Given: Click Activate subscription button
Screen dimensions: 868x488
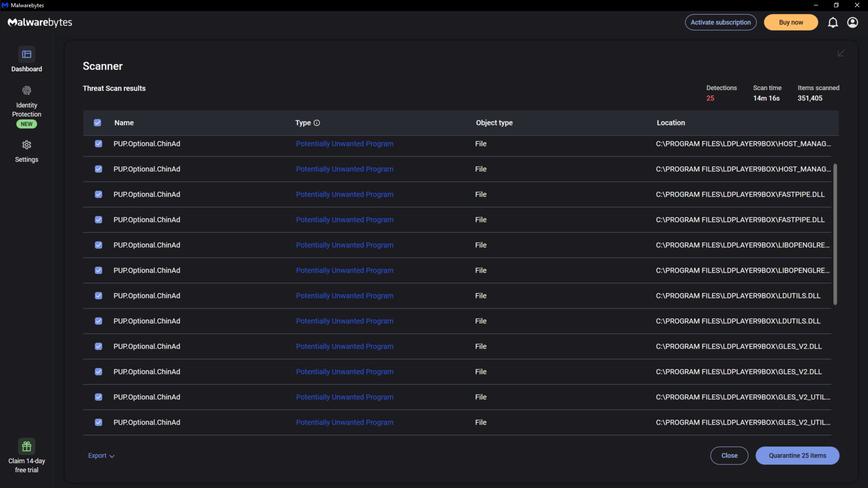Looking at the screenshot, I should [x=721, y=23].
